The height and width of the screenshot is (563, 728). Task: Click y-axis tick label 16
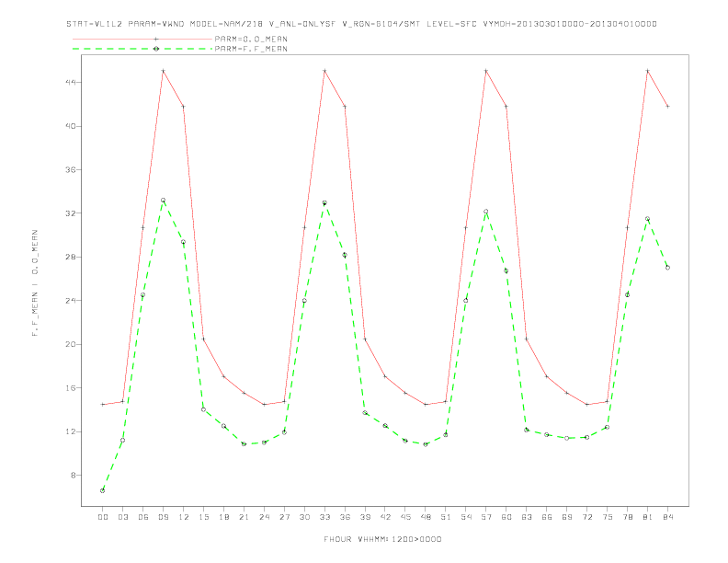click(x=71, y=388)
